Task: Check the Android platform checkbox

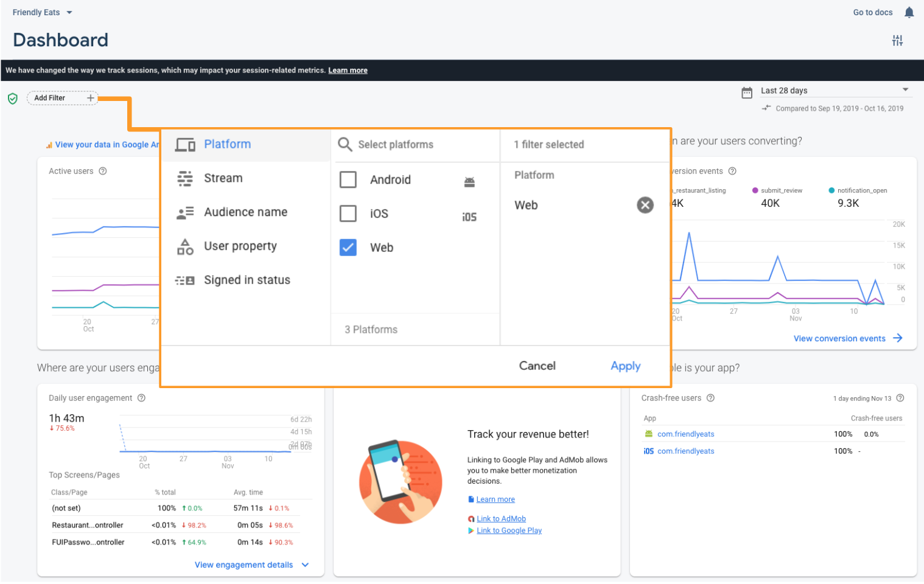Action: [348, 179]
